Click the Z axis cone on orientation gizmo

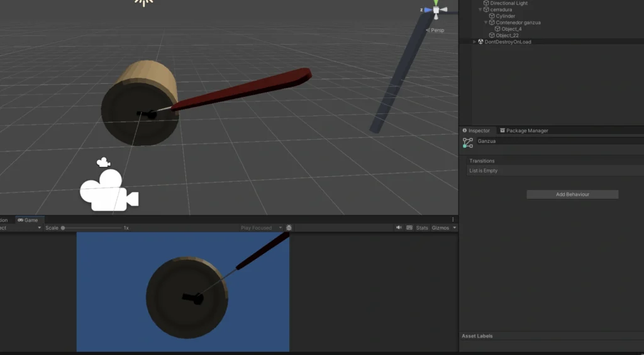tap(428, 10)
